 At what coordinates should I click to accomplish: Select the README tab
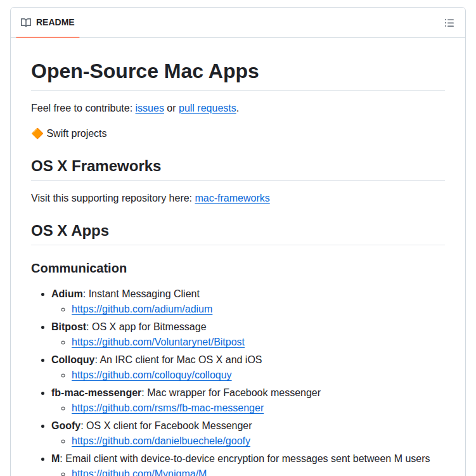click(x=48, y=22)
